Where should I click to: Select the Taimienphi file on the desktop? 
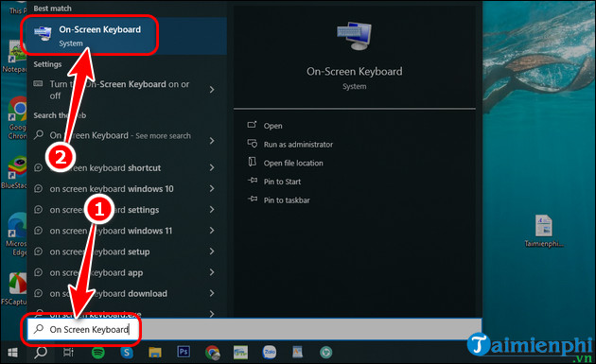[544, 231]
